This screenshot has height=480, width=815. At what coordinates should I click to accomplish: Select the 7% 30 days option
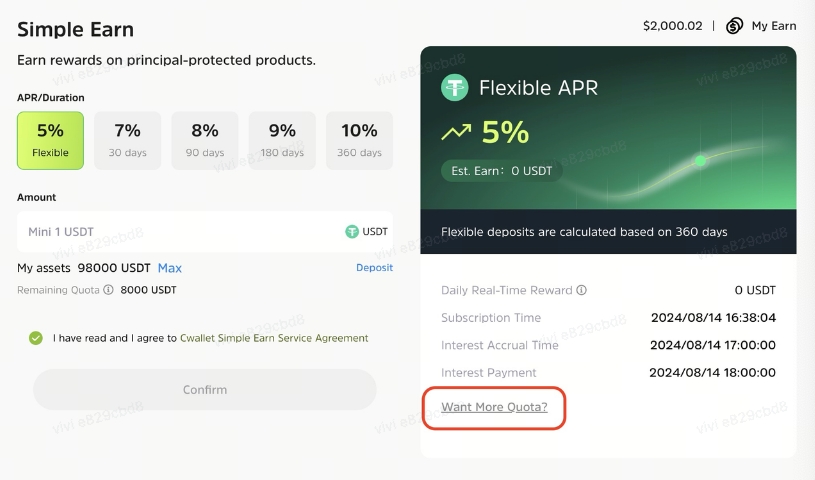coord(127,140)
